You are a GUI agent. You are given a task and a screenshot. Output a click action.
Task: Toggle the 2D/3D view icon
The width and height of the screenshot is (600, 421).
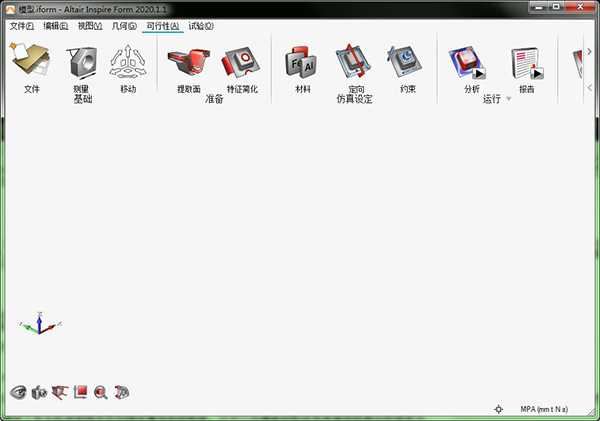pos(122,393)
